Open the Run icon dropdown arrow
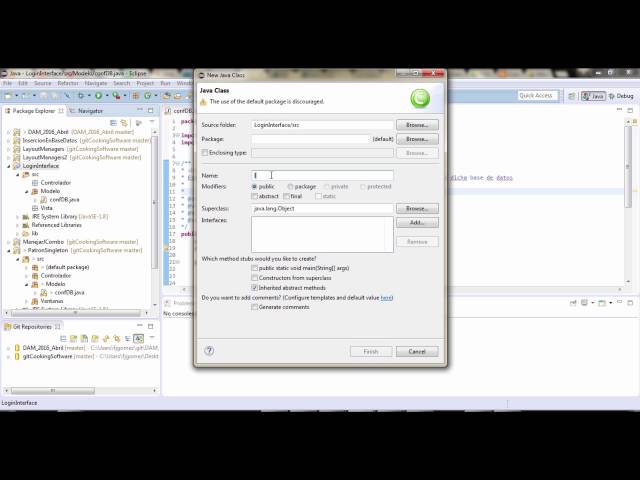 (x=107, y=96)
